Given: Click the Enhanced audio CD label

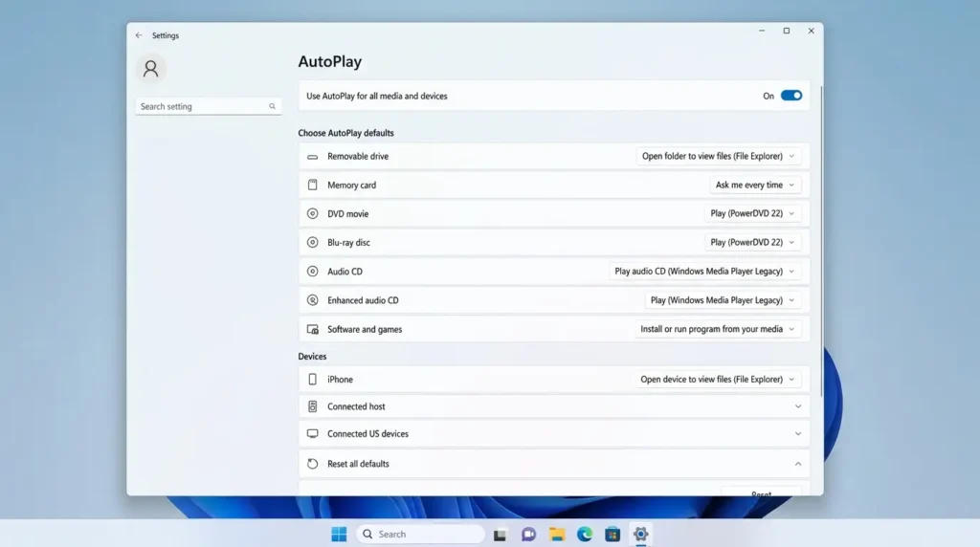Looking at the screenshot, I should coord(363,300).
